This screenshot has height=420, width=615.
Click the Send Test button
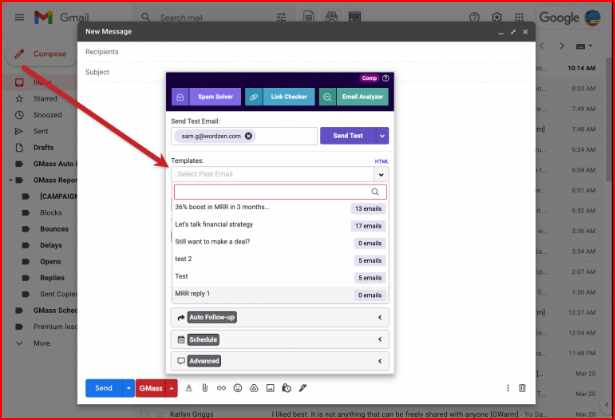point(348,136)
